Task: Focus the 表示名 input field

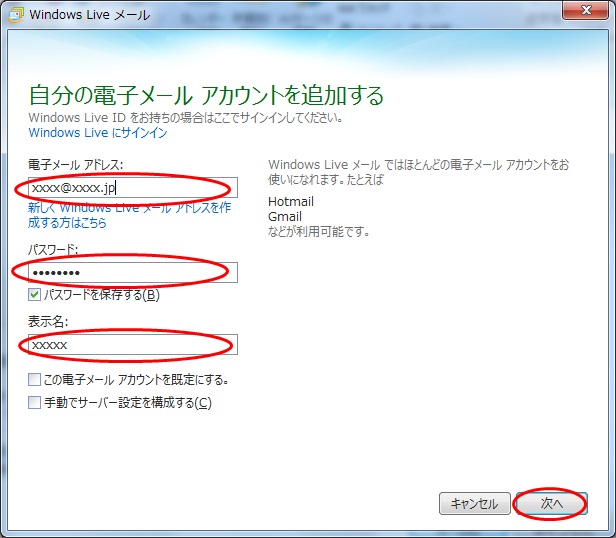Action: point(133,344)
